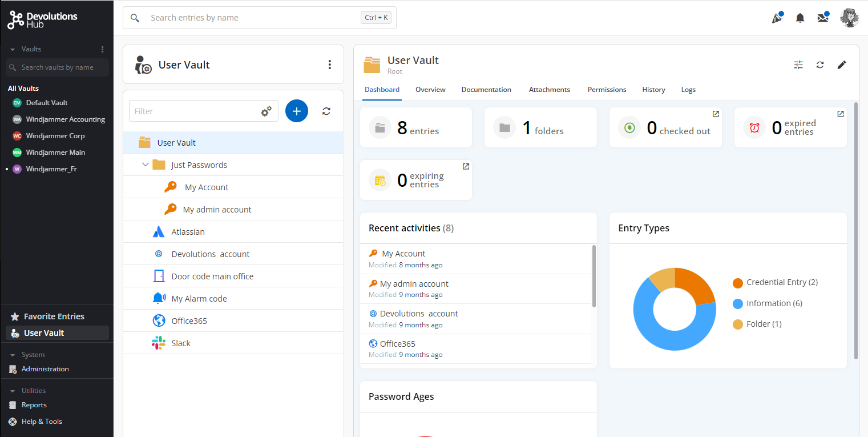
Task: Switch to the Dashboard tab
Action: pos(382,90)
